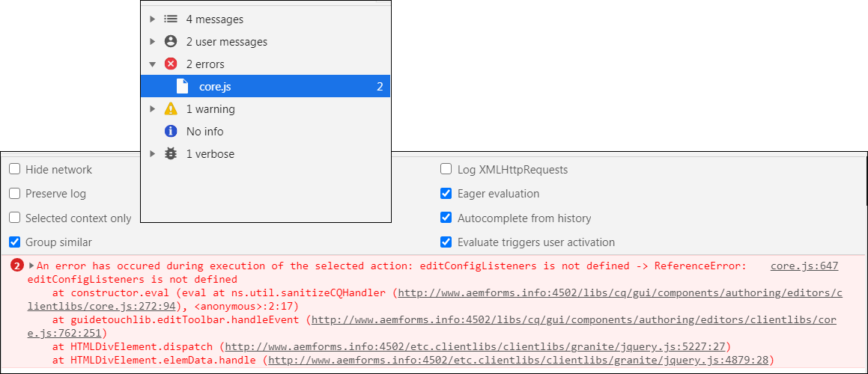Select the 1 warning row
The width and height of the screenshot is (868, 374).
266,109
